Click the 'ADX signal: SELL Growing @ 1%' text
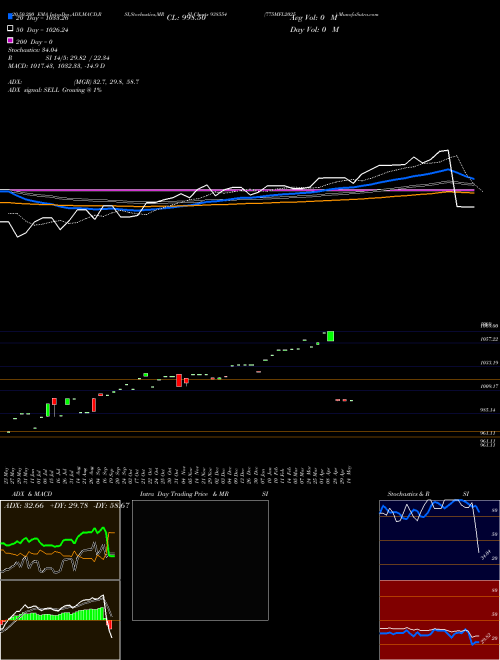 coord(55,90)
